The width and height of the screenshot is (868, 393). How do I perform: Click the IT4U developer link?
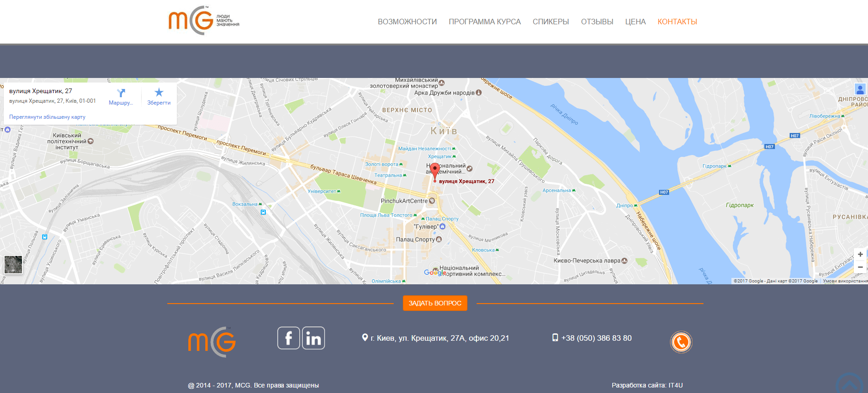pos(676,385)
